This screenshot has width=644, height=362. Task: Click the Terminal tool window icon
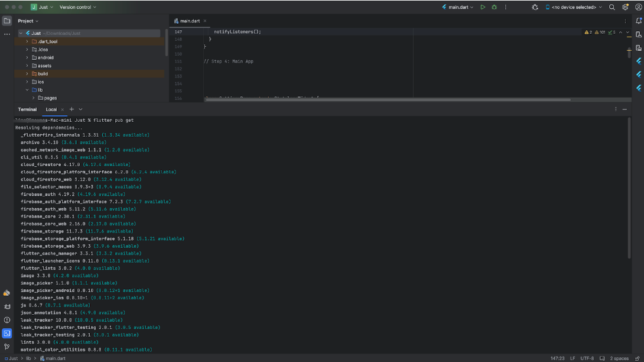click(6, 333)
